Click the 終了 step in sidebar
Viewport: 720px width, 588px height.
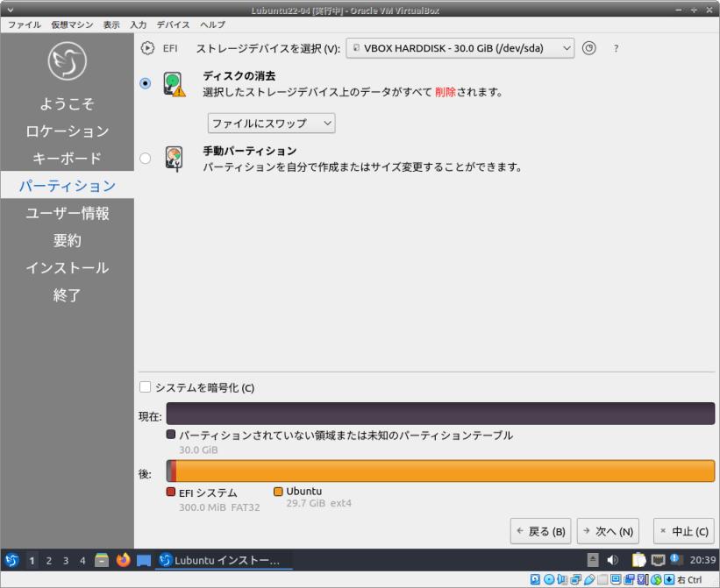pos(67,295)
